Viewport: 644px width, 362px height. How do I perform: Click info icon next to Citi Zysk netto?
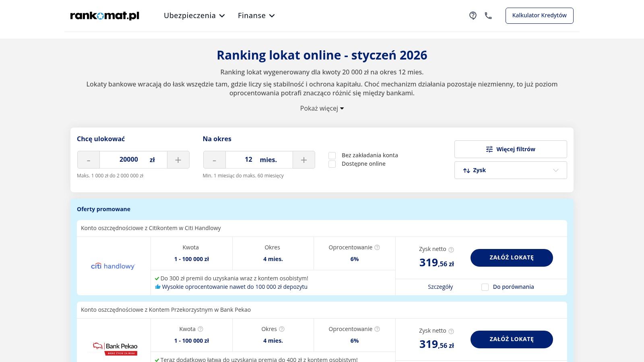click(x=451, y=249)
